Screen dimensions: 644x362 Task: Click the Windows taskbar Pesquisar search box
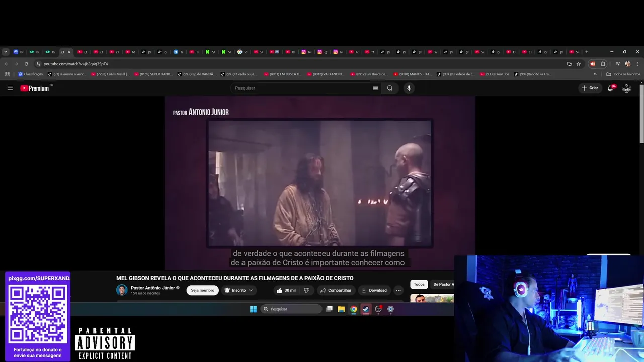point(291,309)
